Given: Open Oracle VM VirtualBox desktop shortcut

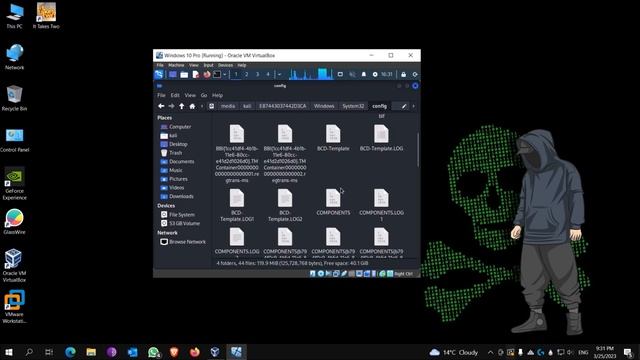Looking at the screenshot, I should pyautogui.click(x=14, y=266).
